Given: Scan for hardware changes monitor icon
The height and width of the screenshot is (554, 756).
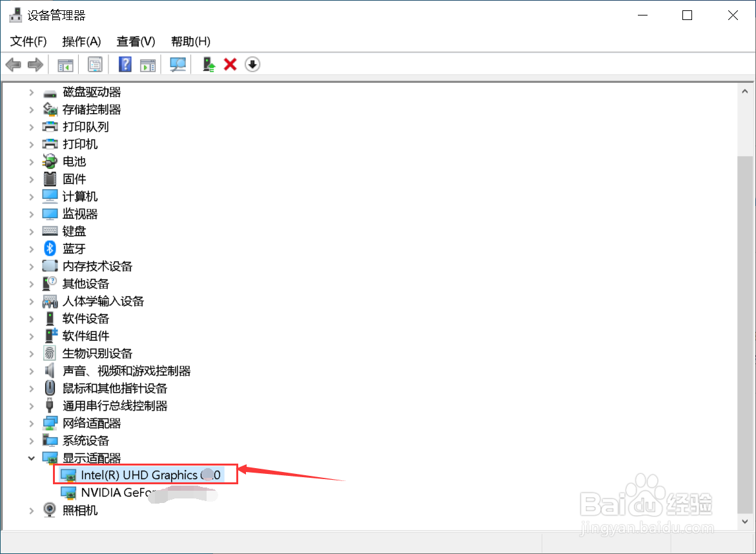Looking at the screenshot, I should 178,64.
